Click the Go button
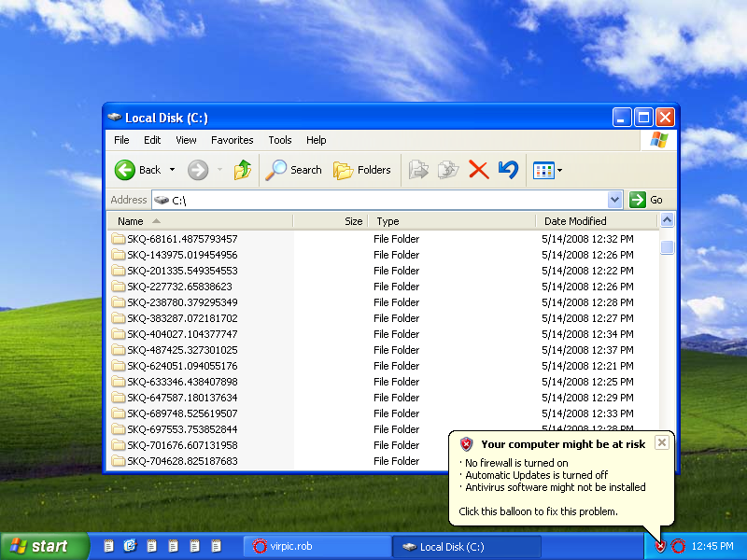The image size is (747, 560). pyautogui.click(x=646, y=200)
